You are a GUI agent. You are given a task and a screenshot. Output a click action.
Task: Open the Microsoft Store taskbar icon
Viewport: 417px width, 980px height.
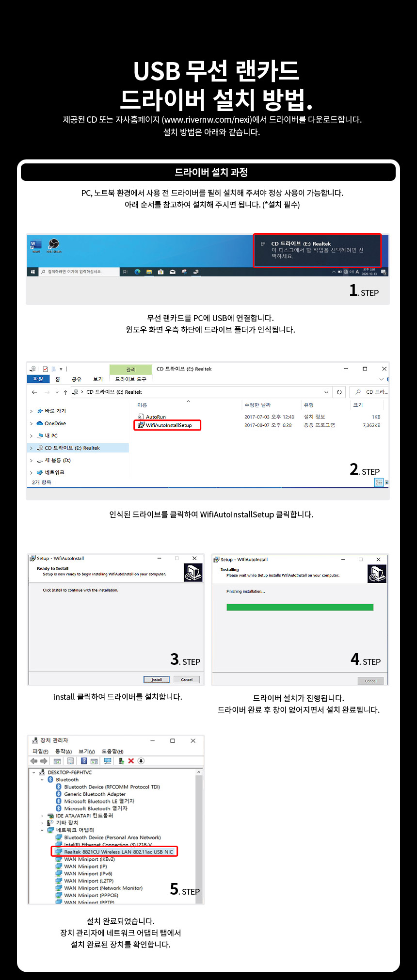tap(160, 272)
